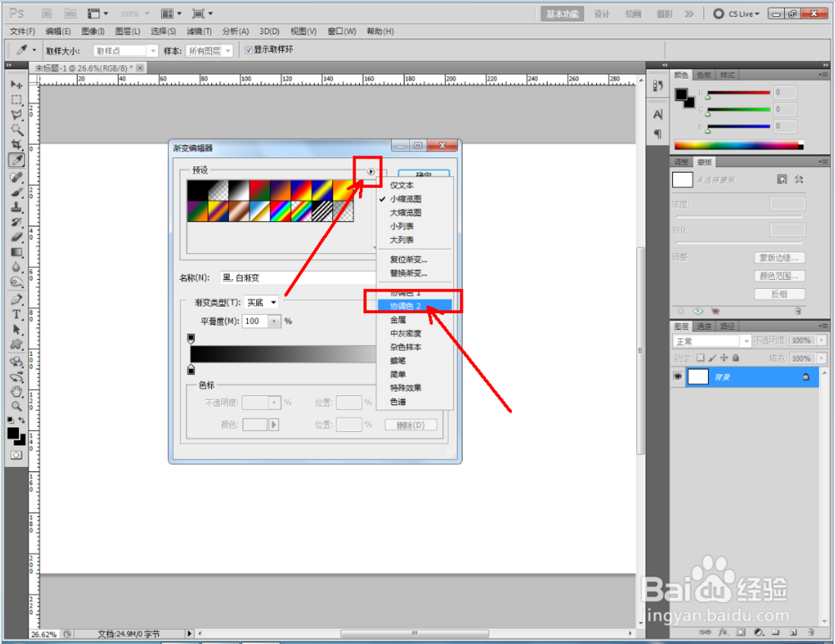Select the Type tool
The image size is (835, 644).
click(x=17, y=314)
